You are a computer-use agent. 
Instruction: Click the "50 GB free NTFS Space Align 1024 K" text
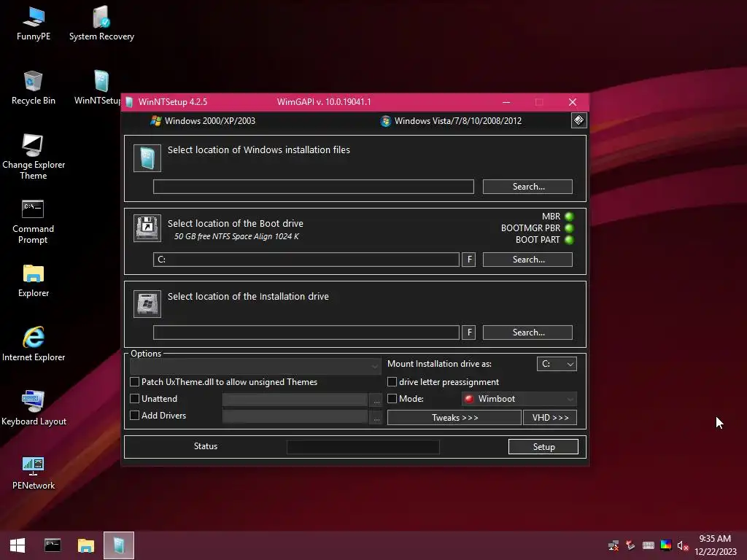236,236
